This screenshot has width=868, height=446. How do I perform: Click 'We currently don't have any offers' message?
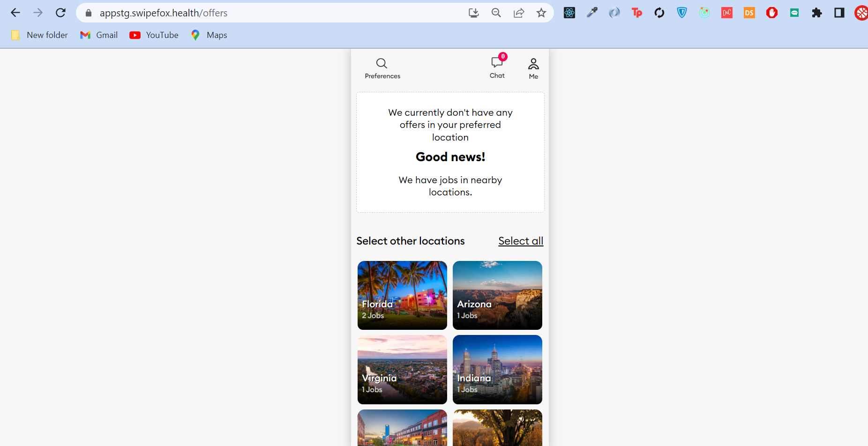click(x=450, y=125)
